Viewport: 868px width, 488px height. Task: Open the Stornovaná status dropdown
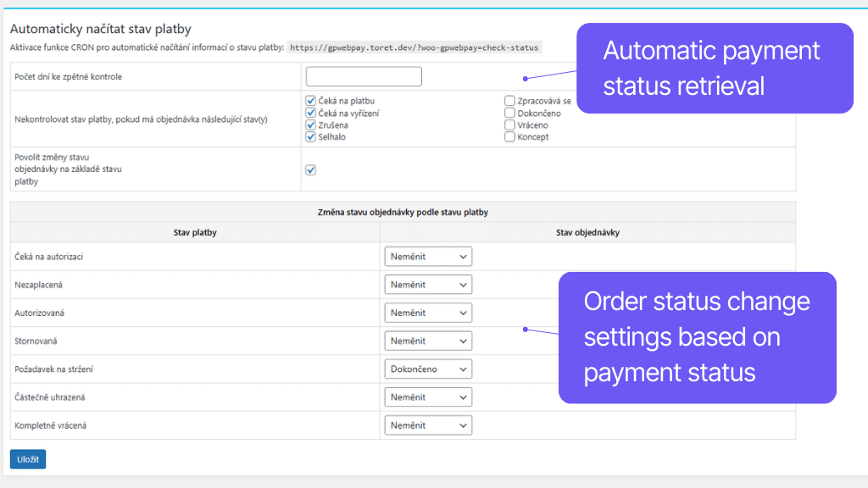pos(428,341)
